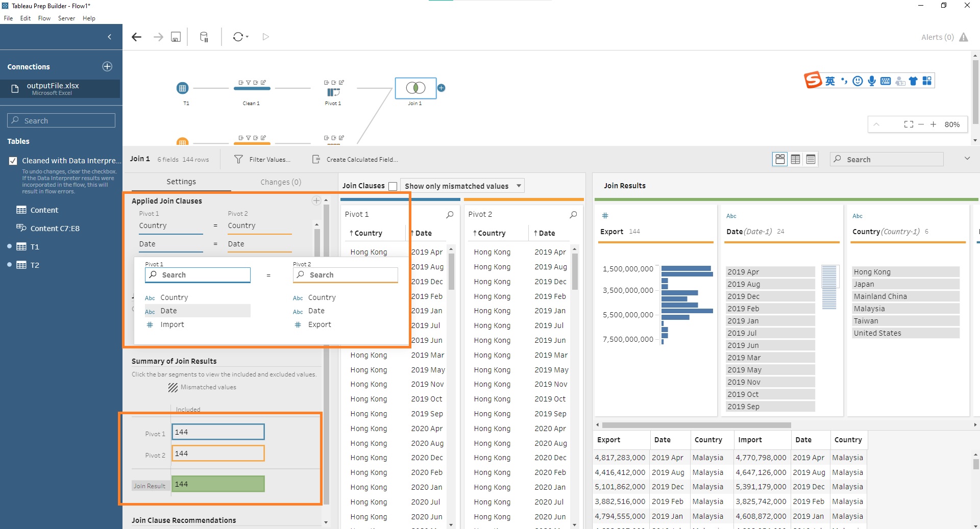Open the refresh options dropdown arrow
This screenshot has height=529, width=980.
tap(247, 37)
